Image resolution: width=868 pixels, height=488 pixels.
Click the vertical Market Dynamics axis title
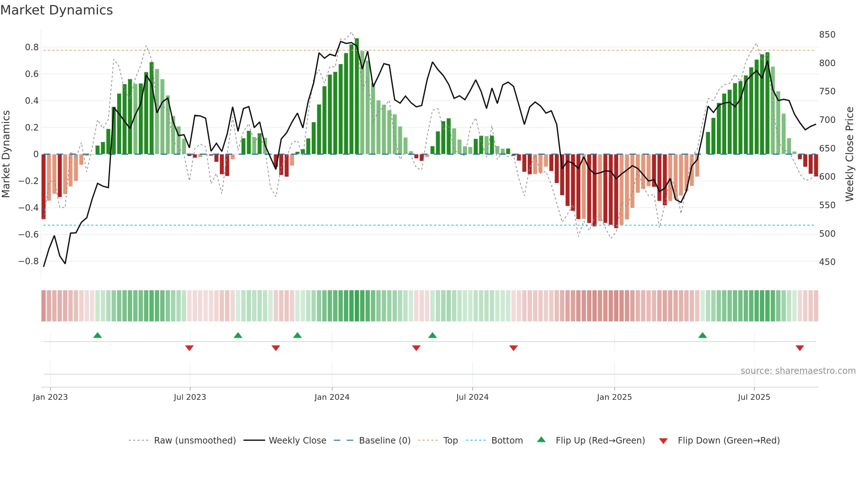6,154
